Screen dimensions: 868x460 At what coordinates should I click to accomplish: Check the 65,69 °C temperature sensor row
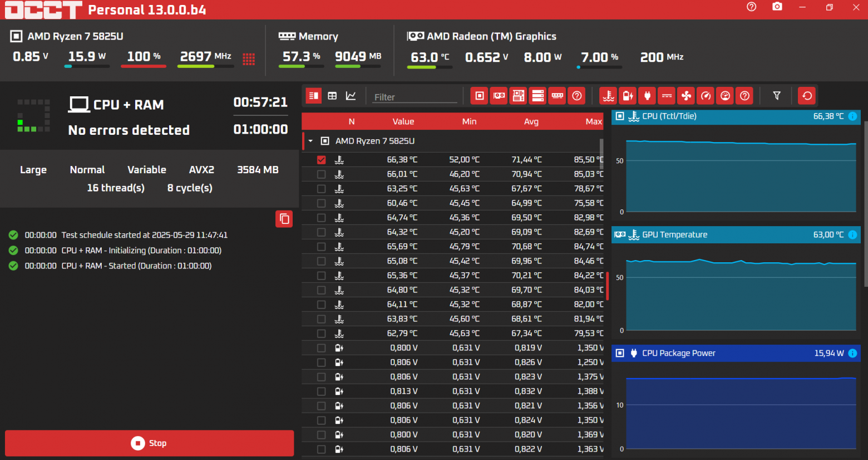[x=321, y=247]
